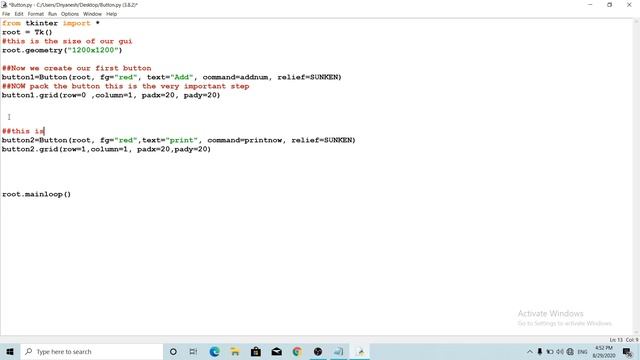Switch to the Python IDLE taskbar icon

coord(360,351)
